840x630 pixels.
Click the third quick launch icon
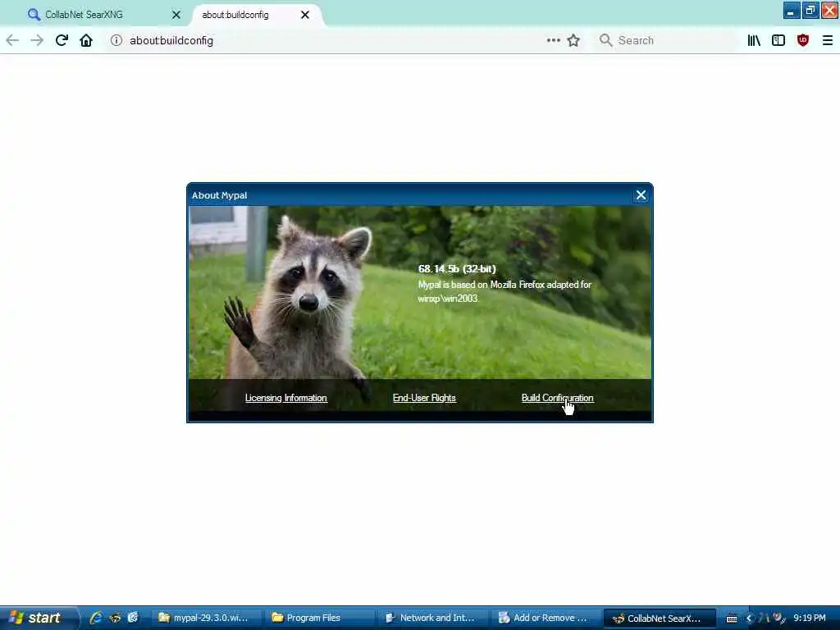(x=133, y=618)
